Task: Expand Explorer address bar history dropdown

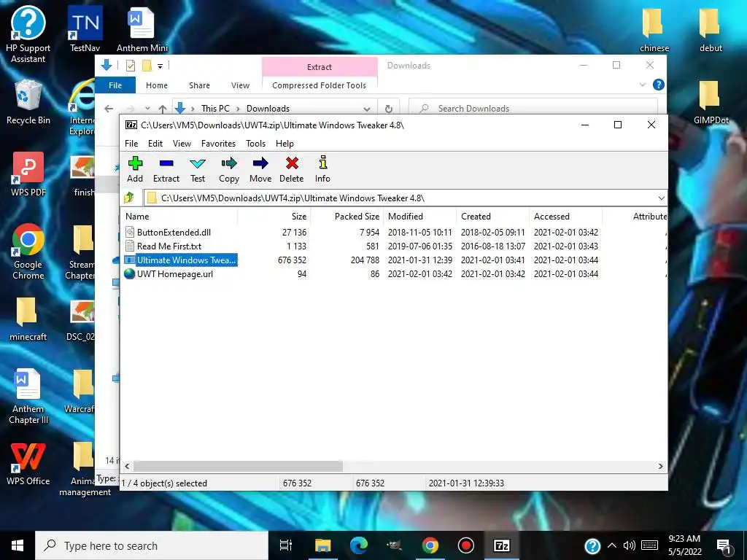Action: 366,109
